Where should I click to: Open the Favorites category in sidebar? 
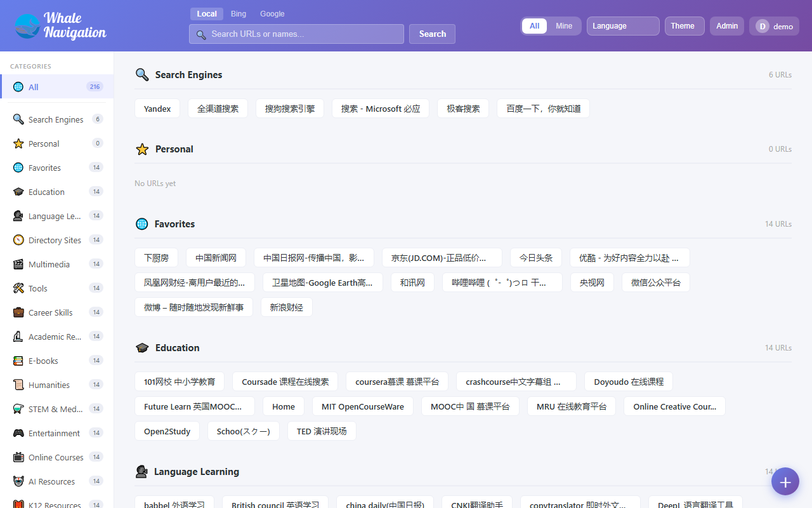57,168
